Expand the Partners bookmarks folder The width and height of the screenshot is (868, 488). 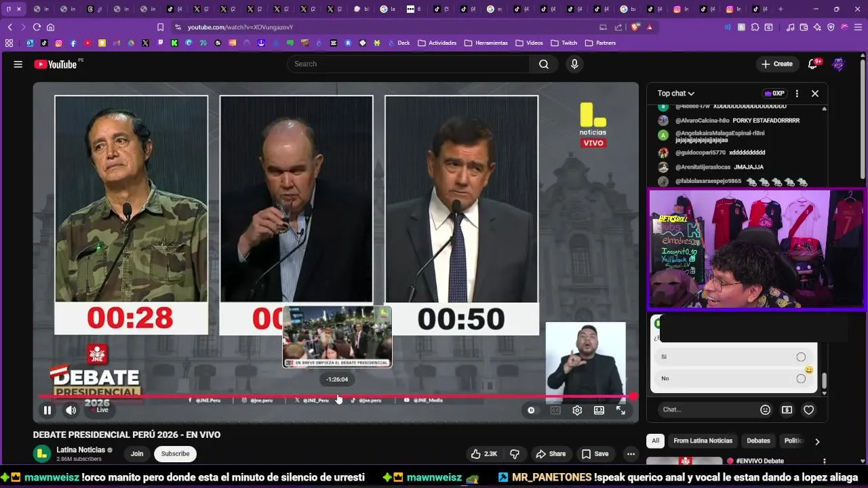pyautogui.click(x=601, y=43)
